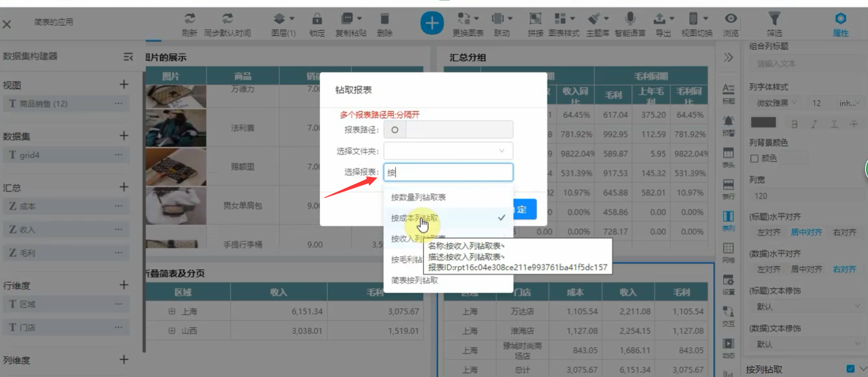868x377 pixels.
Task: Click the 同步默认时间 sync icon
Action: 227,19
